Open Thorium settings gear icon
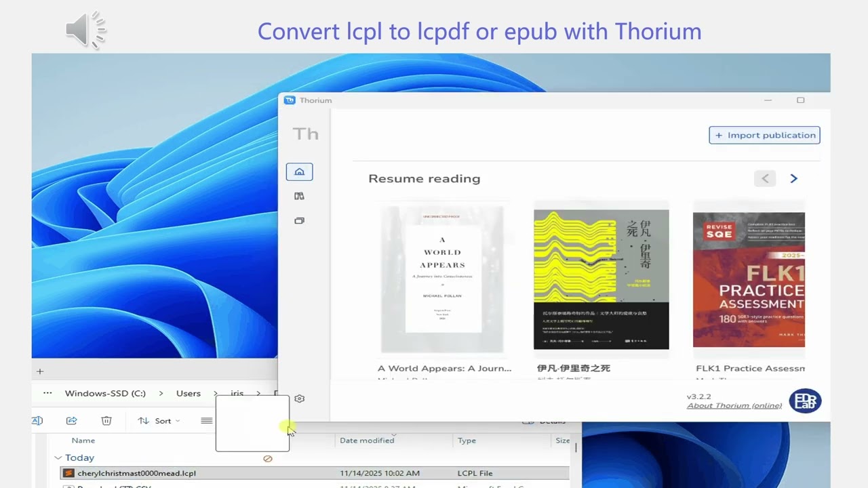 (300, 399)
